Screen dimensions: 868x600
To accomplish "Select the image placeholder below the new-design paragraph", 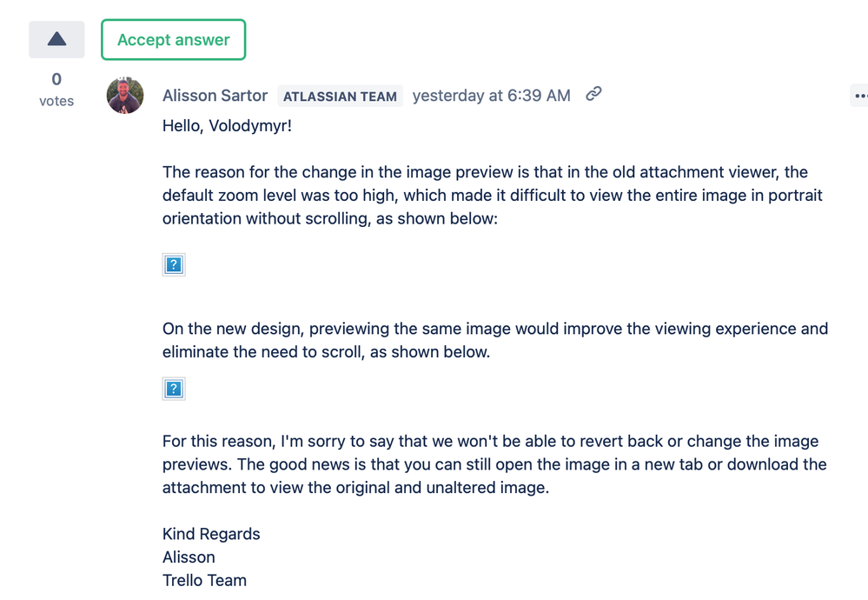I will [x=173, y=389].
